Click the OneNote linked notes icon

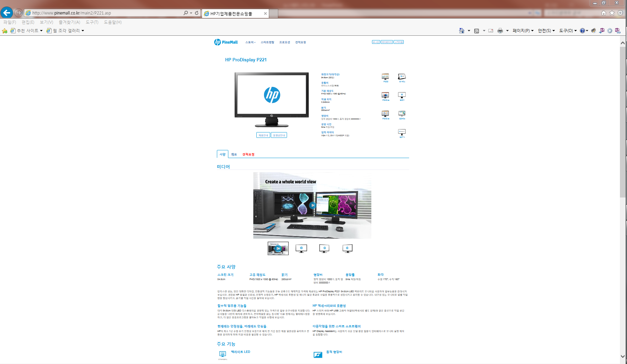coord(618,31)
